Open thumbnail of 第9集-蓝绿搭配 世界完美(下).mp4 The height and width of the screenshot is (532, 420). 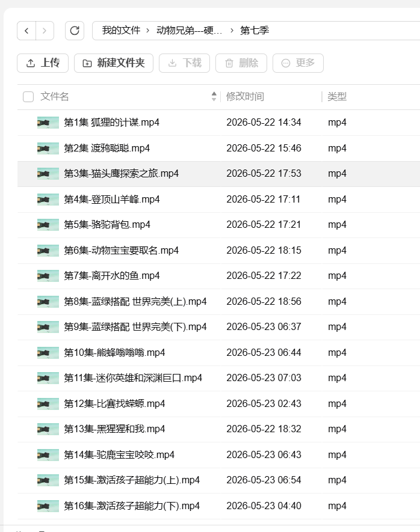[x=48, y=327]
